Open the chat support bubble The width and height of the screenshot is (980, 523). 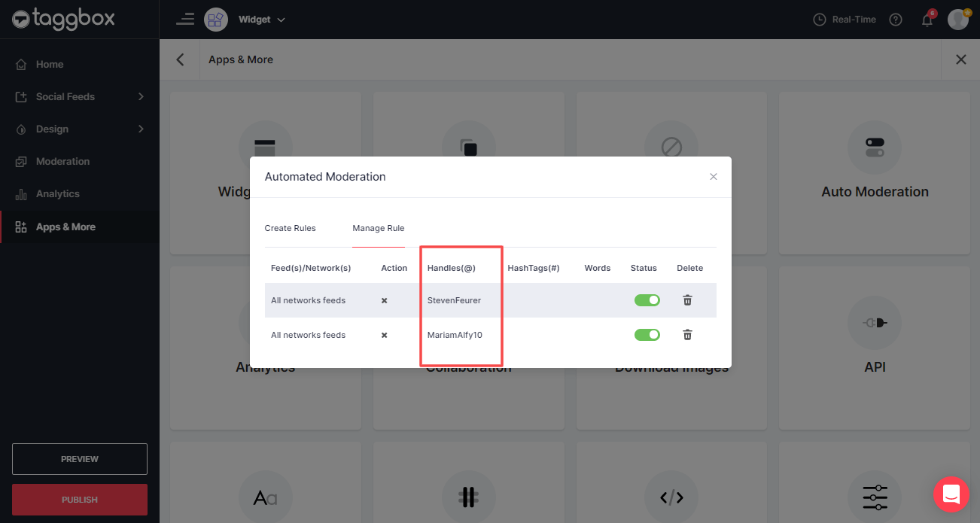(951, 494)
